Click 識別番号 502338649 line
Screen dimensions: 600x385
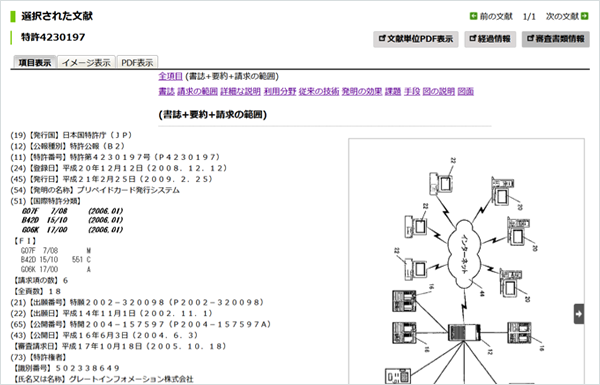[67, 368]
